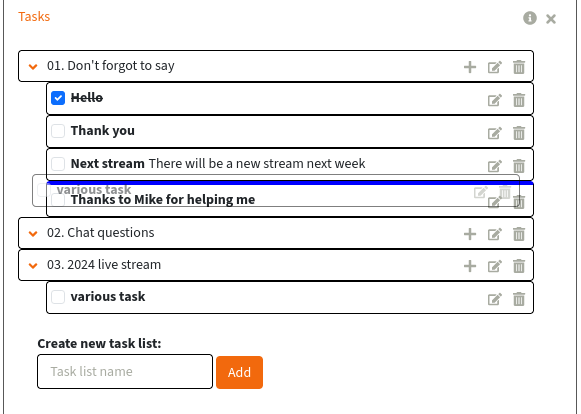Focus the Task list name field

125,371
